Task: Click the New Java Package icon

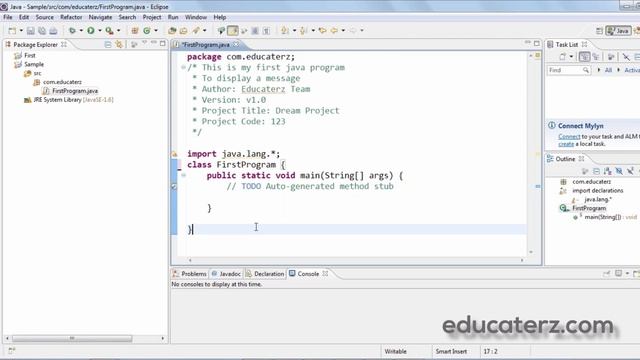Action: coord(135,31)
